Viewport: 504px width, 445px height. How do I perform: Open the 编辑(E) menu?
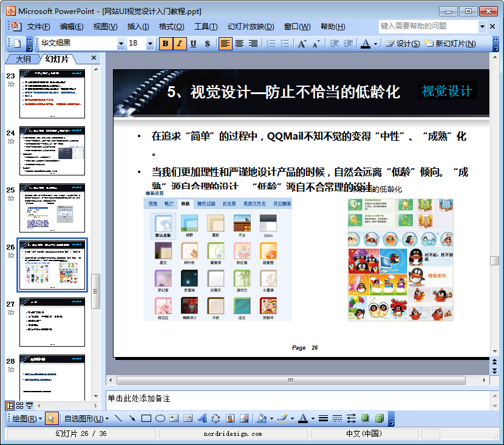click(x=72, y=27)
